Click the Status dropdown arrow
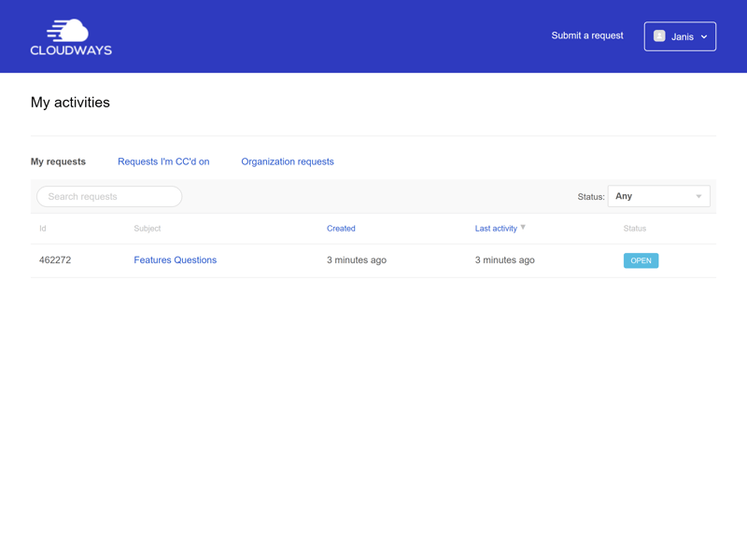This screenshot has height=560, width=747. click(x=698, y=197)
